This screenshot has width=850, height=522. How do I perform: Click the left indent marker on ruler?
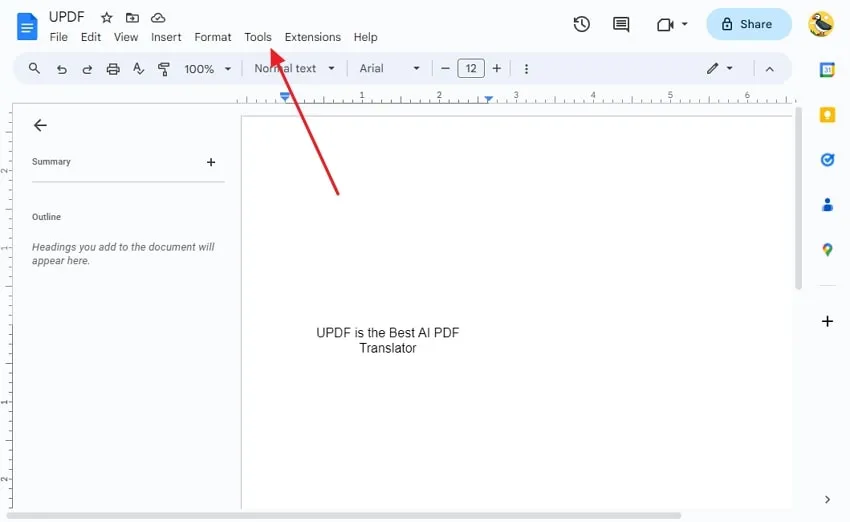pyautogui.click(x=285, y=97)
